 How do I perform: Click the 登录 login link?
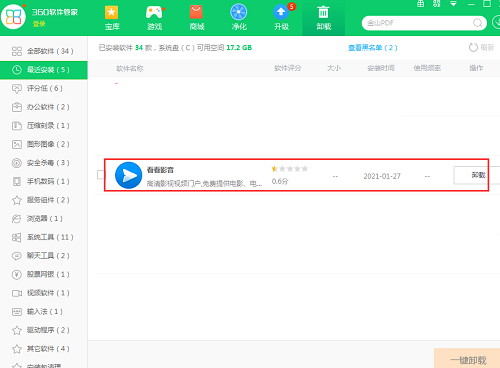(x=39, y=24)
